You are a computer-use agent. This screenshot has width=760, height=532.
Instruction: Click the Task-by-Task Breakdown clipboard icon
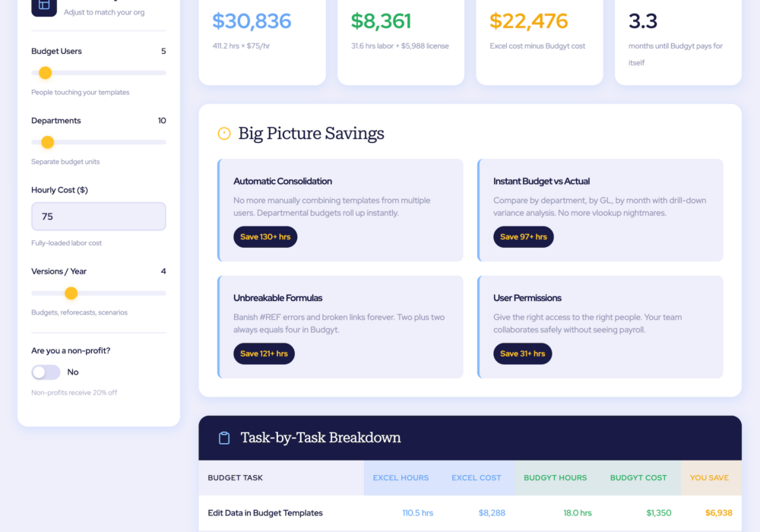tap(224, 438)
